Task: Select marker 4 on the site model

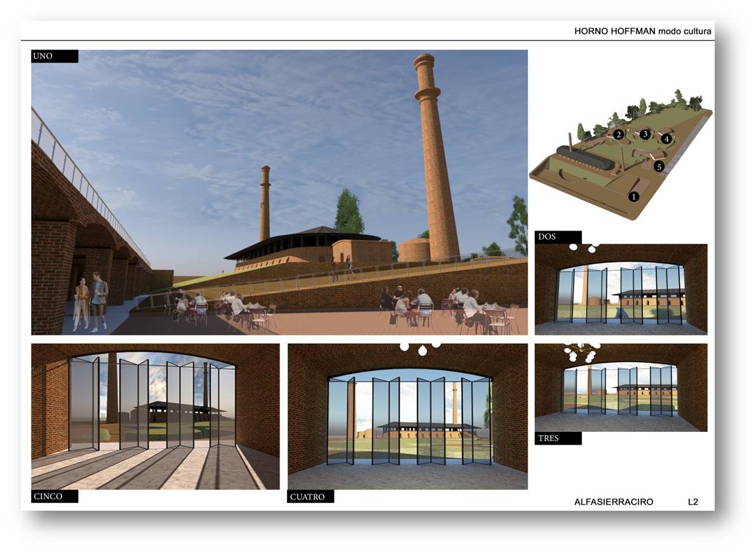Action: coord(666,139)
